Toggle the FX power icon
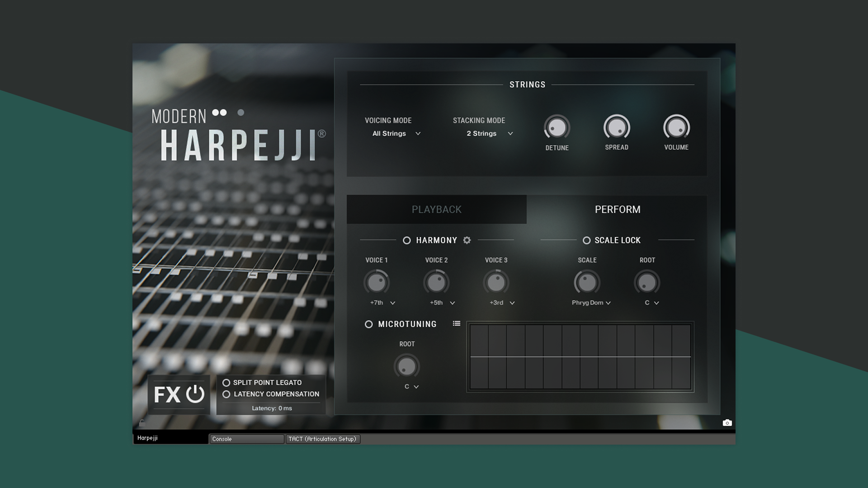Viewport: 868px width, 488px height. click(x=196, y=394)
